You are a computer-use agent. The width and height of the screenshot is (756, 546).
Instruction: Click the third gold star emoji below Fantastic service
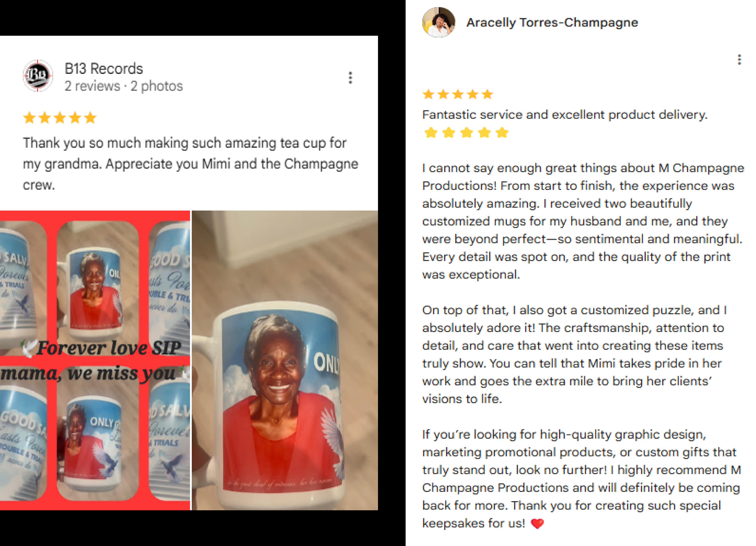tap(467, 133)
